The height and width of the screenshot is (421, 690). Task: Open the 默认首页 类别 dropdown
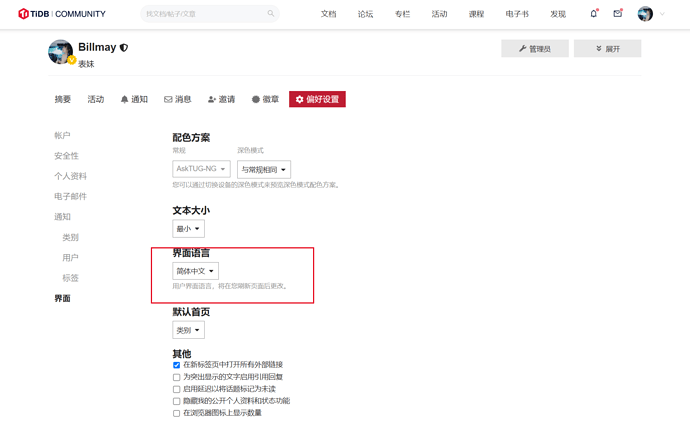[x=188, y=330]
